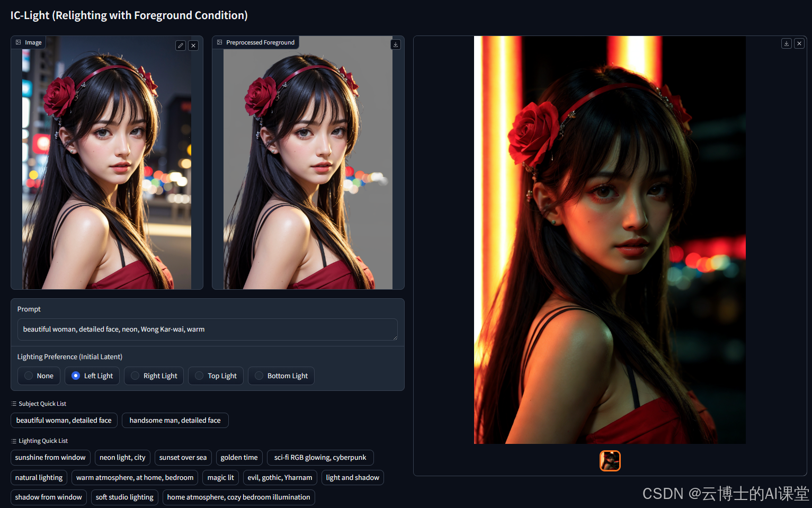Open the download icon on Preprocessed Foreground
812x508 pixels.
point(395,44)
